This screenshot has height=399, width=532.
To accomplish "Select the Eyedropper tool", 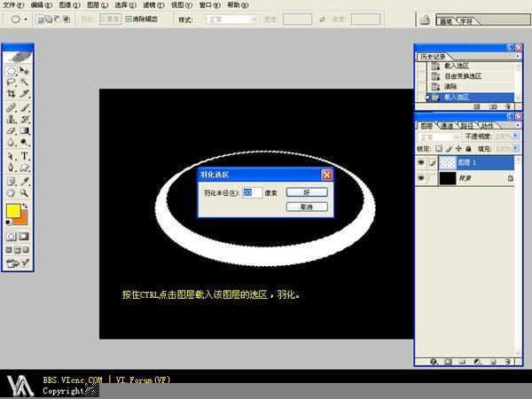I will (x=24, y=182).
